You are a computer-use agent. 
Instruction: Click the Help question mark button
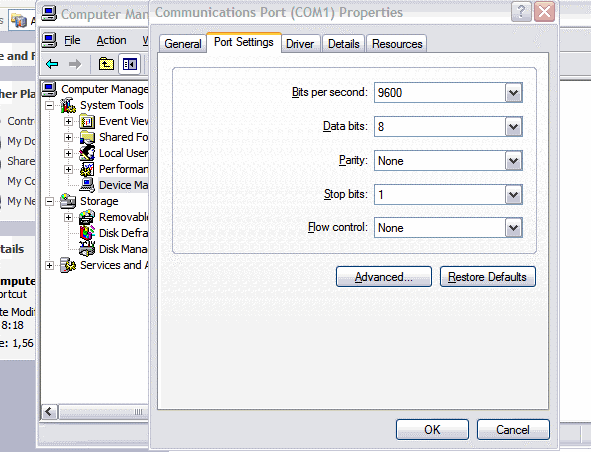pos(521,12)
